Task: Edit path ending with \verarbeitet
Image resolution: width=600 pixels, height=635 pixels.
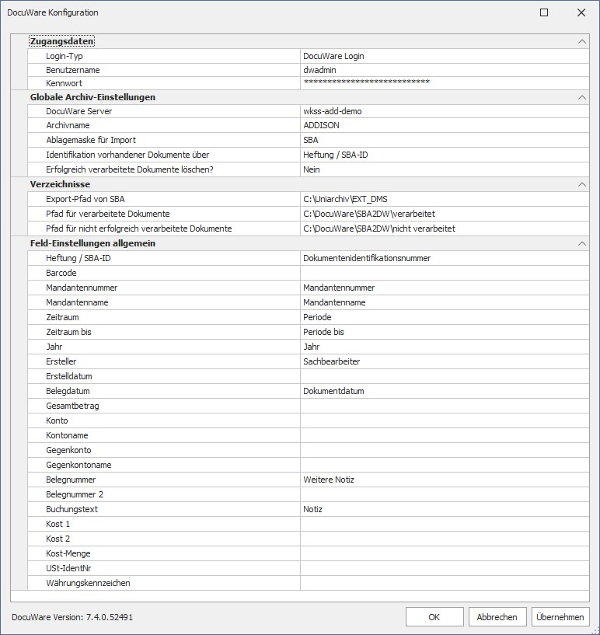Action: [445, 214]
